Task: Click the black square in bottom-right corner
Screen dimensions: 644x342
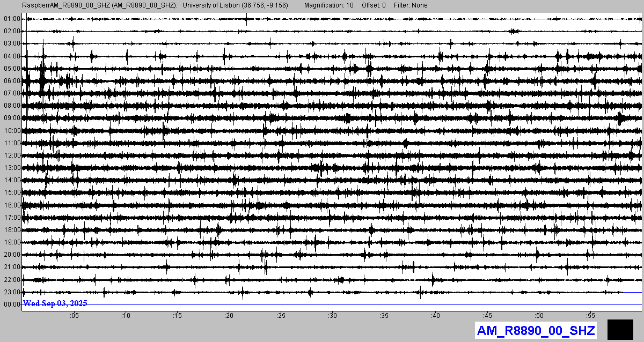Action: pyautogui.click(x=620, y=329)
